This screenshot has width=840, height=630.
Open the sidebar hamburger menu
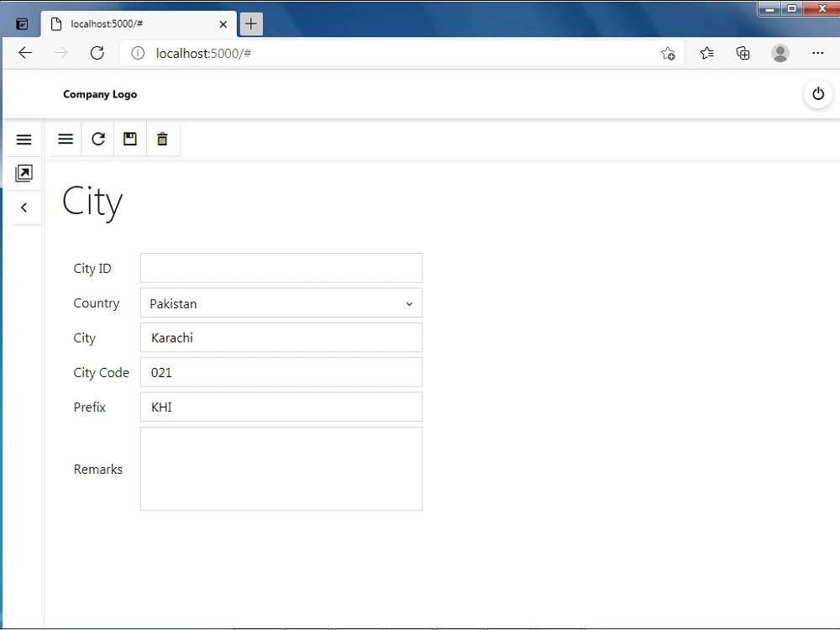pyautogui.click(x=24, y=139)
